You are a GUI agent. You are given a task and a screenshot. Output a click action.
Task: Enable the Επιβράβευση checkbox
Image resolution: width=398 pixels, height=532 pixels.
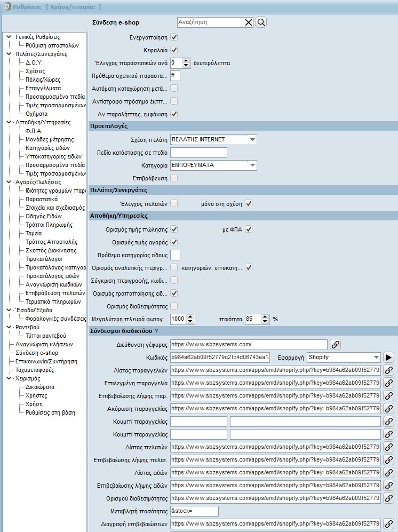[x=174, y=178]
